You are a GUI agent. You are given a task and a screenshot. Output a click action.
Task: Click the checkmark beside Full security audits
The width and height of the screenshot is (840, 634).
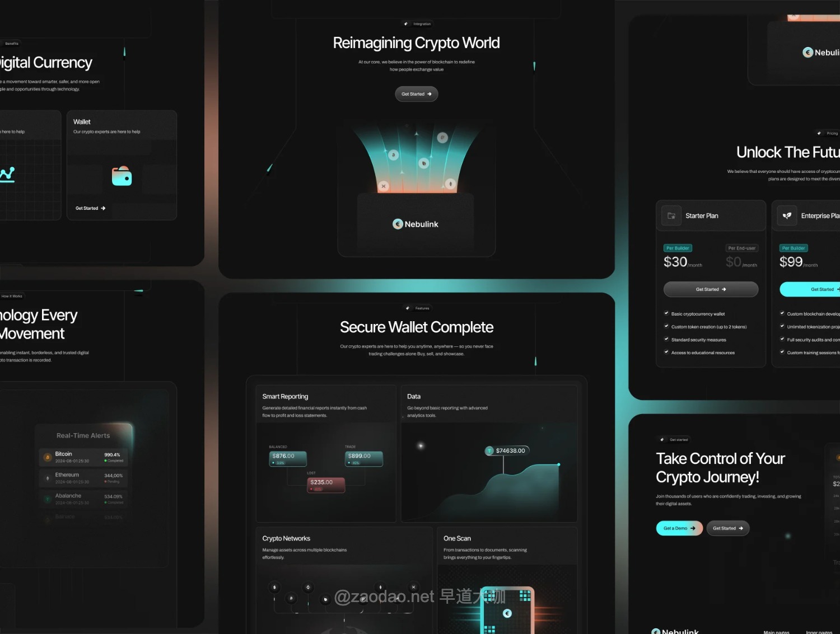782,339
